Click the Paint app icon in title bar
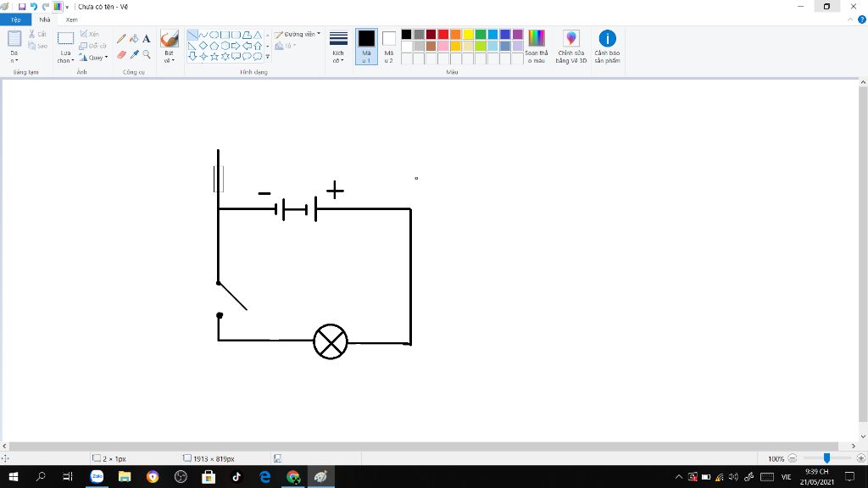This screenshot has width=868, height=488. (x=6, y=7)
